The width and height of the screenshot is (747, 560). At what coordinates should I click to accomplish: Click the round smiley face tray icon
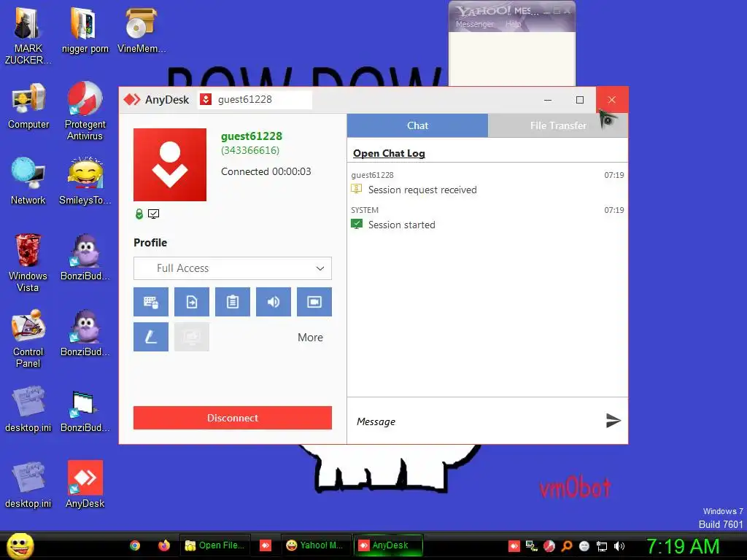tap(584, 546)
